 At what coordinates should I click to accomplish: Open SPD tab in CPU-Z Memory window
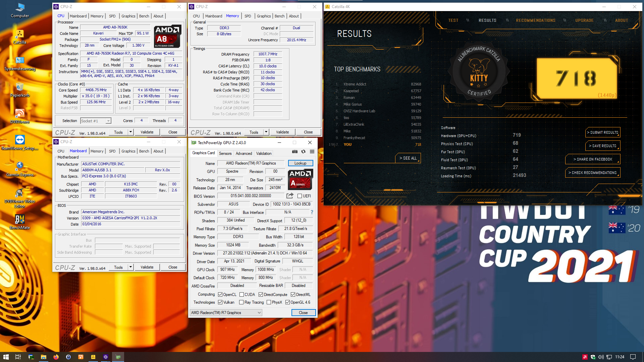click(x=248, y=16)
